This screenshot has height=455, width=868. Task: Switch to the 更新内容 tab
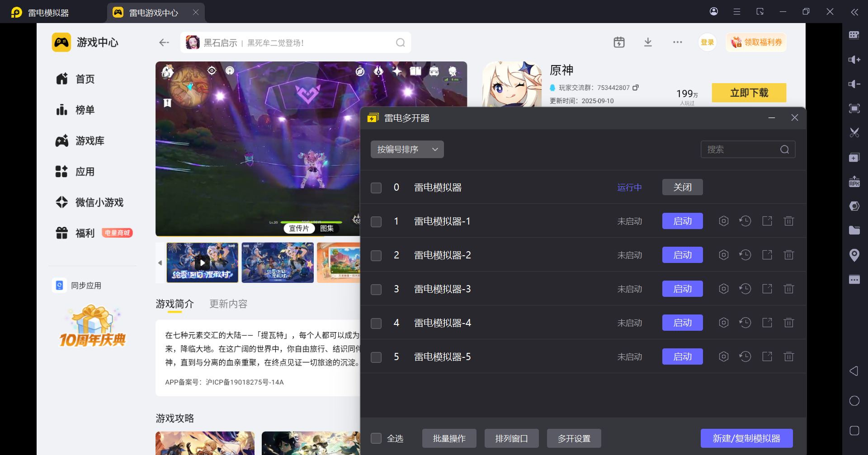point(228,304)
